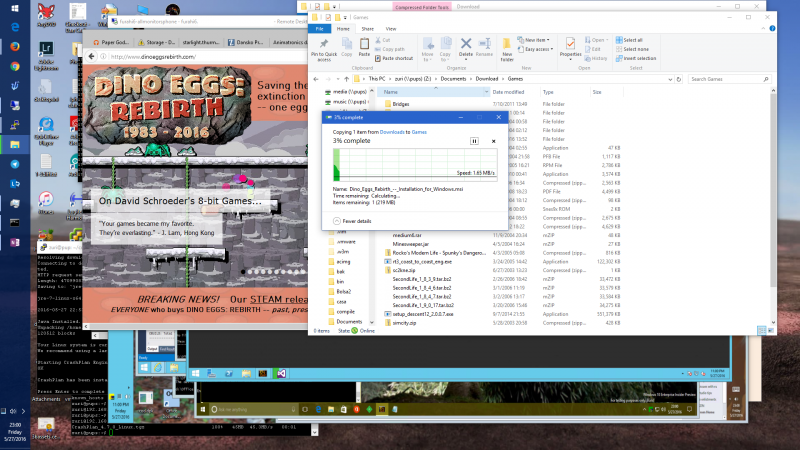This screenshot has height=450, width=800.
Task: Cancel the file copy with the X icon
Action: click(491, 142)
